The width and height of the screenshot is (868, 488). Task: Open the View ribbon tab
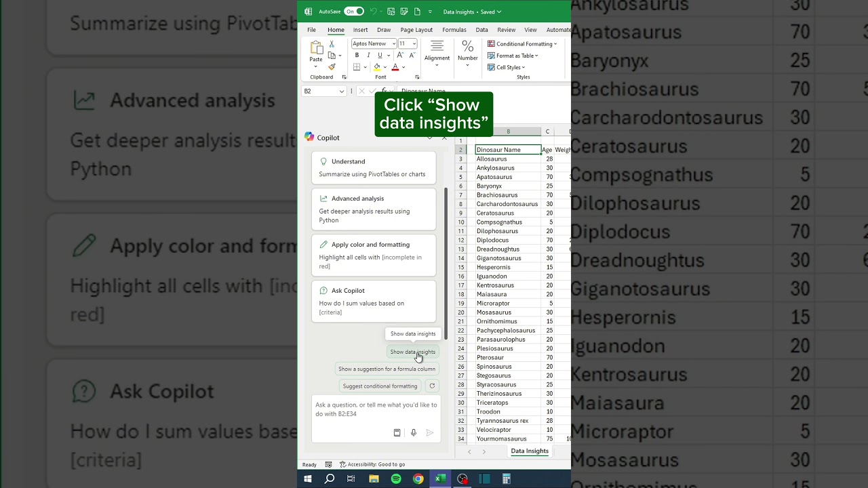coord(530,30)
